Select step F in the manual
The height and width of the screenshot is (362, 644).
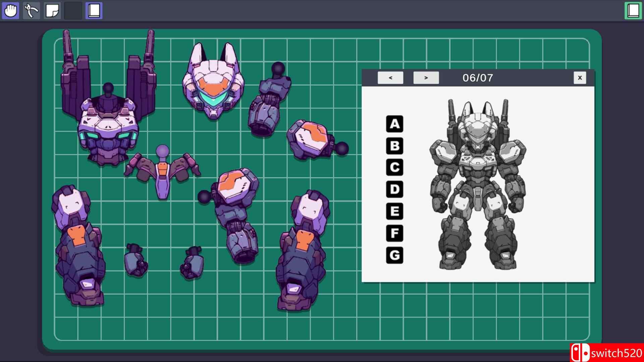394,233
